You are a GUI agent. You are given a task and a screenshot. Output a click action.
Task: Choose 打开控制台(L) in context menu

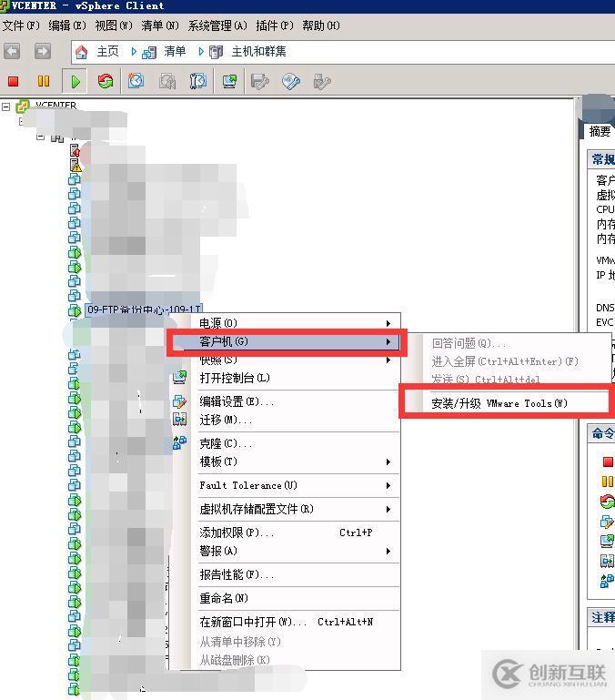285,378
